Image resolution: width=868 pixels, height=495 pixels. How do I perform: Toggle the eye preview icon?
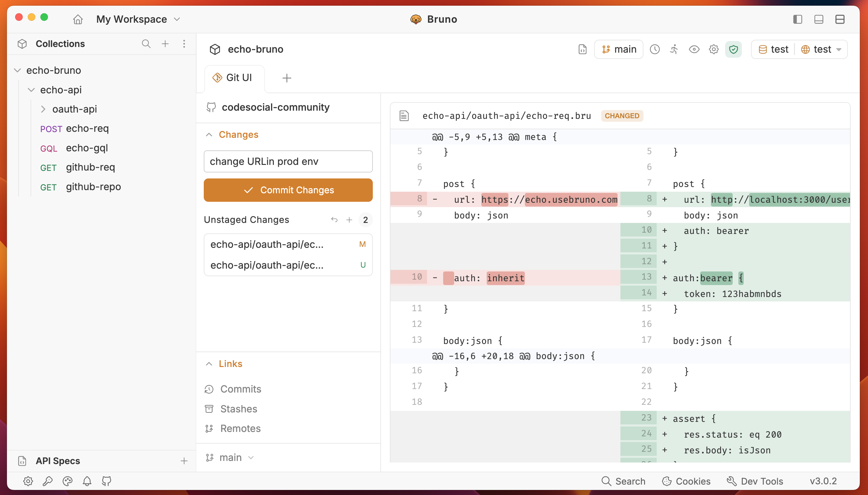click(x=694, y=49)
